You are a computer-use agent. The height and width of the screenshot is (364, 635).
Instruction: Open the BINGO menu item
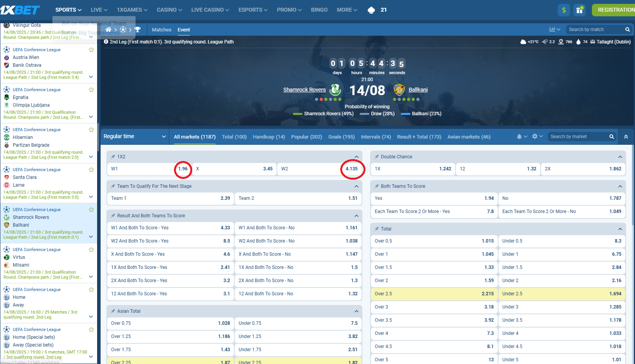point(319,10)
